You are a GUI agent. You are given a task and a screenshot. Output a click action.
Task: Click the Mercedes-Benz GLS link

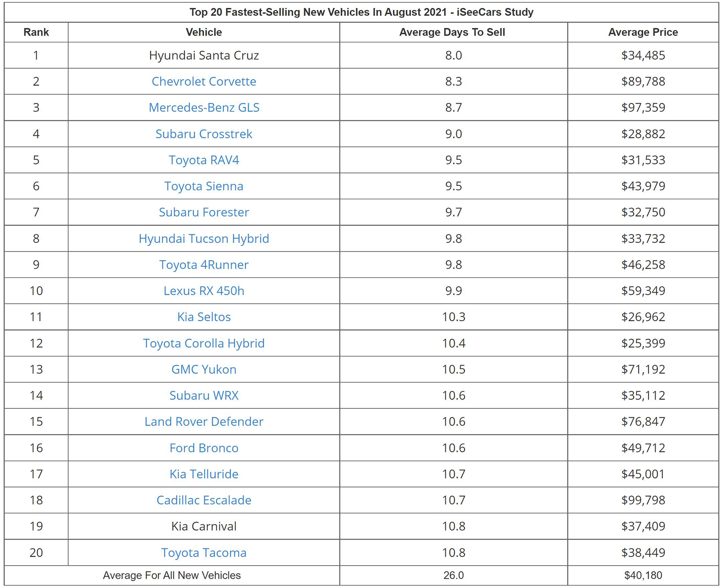click(204, 108)
